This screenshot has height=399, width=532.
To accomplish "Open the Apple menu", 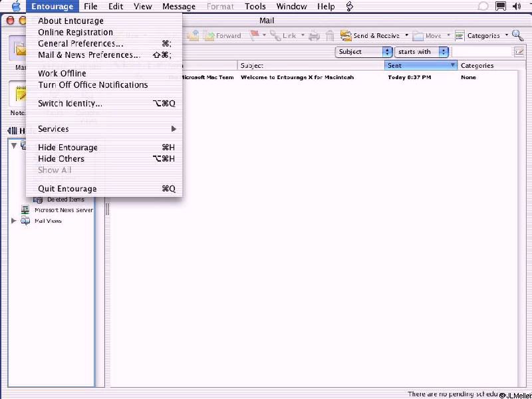I will tap(16, 6).
